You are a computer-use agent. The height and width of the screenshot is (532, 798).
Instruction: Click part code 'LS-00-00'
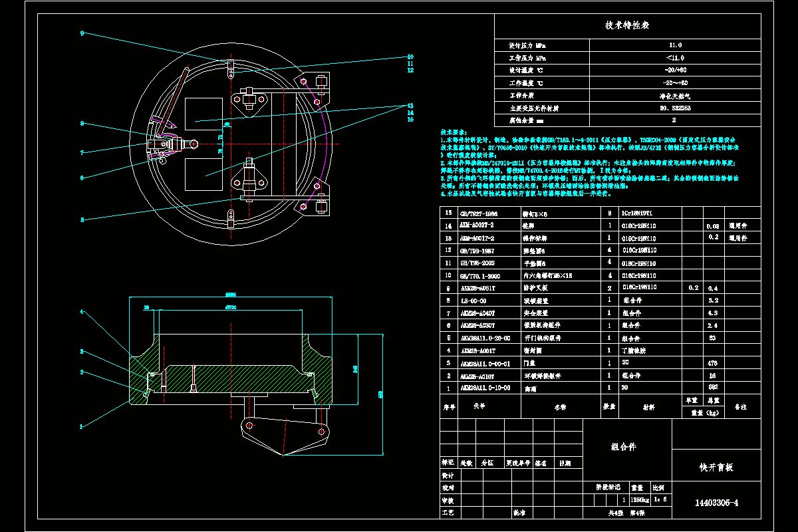(475, 301)
